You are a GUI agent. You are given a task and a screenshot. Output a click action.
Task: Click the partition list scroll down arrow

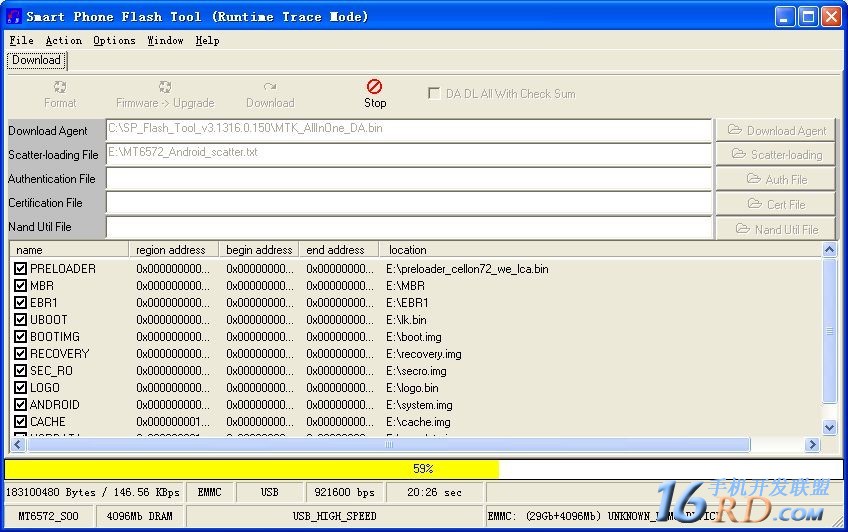tap(830, 427)
